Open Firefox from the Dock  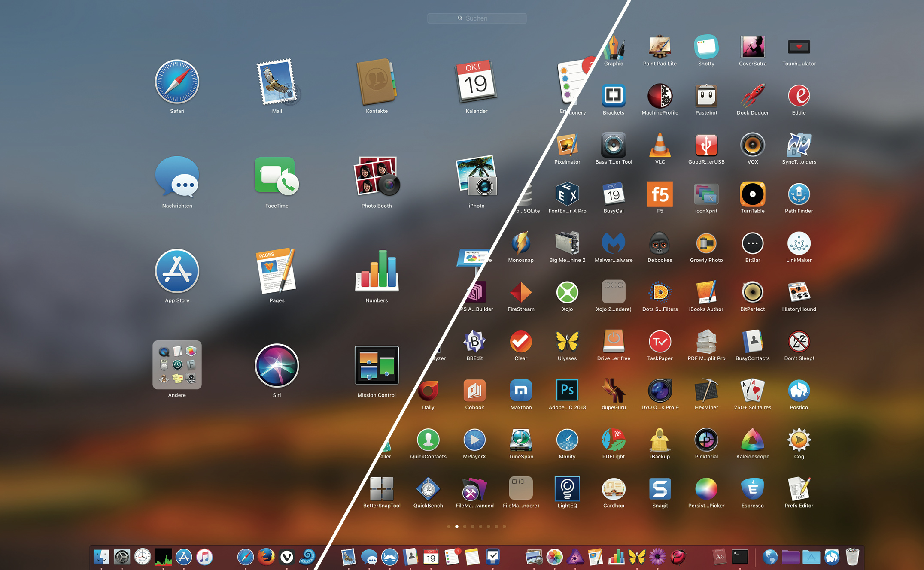click(266, 557)
